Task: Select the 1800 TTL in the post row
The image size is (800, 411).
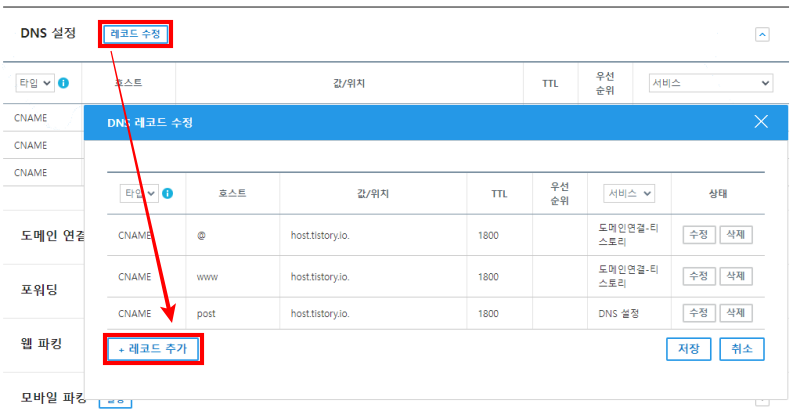Action: (488, 314)
